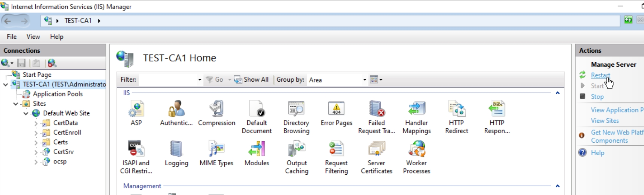Viewport: 644px width, 195px height.
Task: Expand the CertData tree node
Action: pos(36,123)
